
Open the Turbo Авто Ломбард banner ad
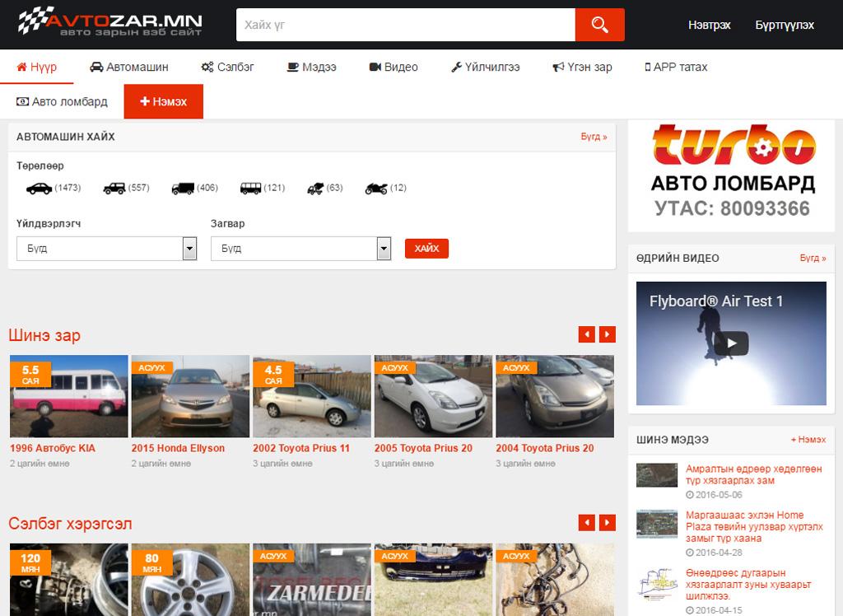pyautogui.click(x=731, y=175)
